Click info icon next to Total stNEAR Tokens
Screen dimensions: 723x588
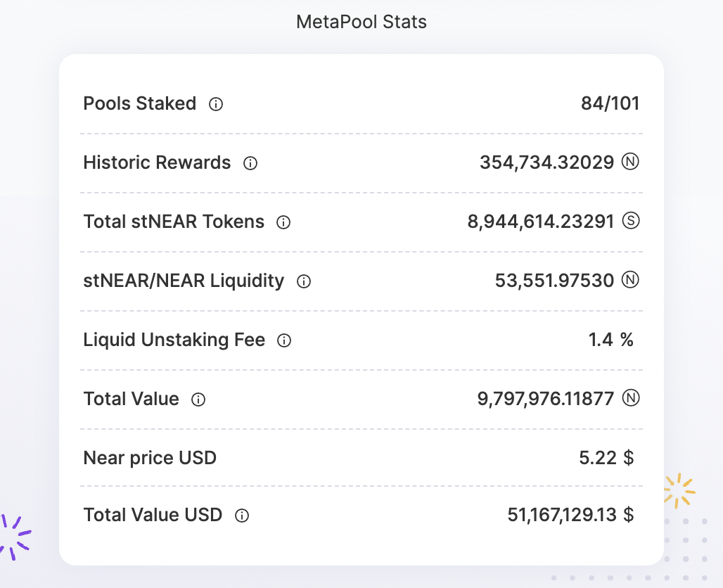[x=283, y=222]
